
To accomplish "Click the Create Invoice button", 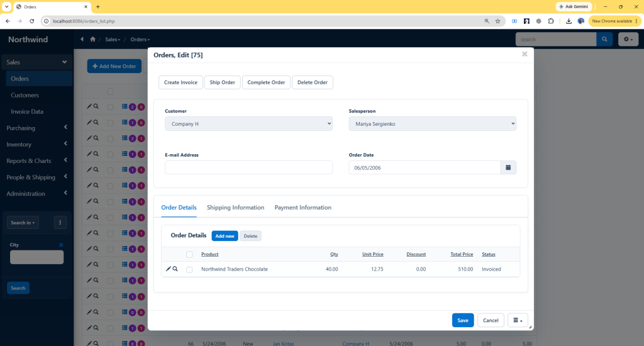I will pos(180,82).
